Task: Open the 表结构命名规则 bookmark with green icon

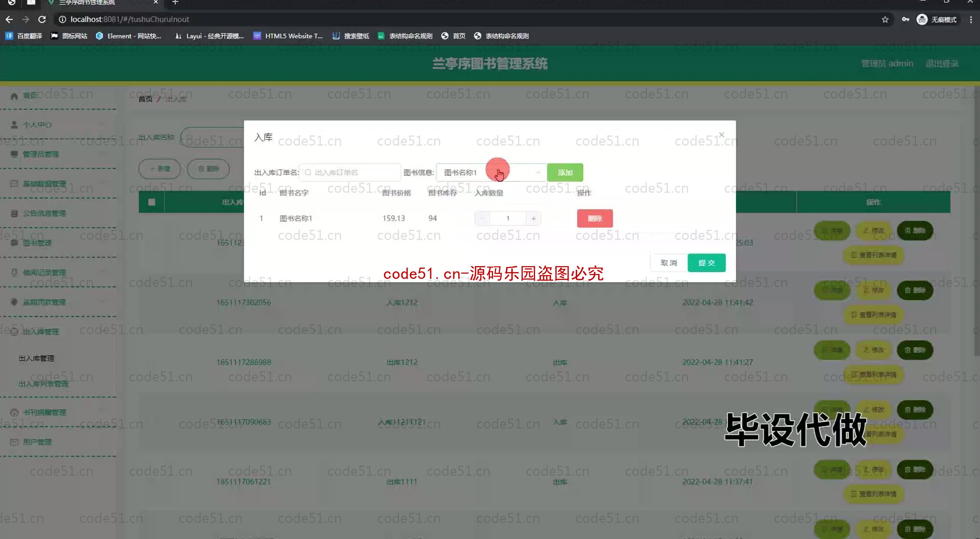Action: pos(405,36)
